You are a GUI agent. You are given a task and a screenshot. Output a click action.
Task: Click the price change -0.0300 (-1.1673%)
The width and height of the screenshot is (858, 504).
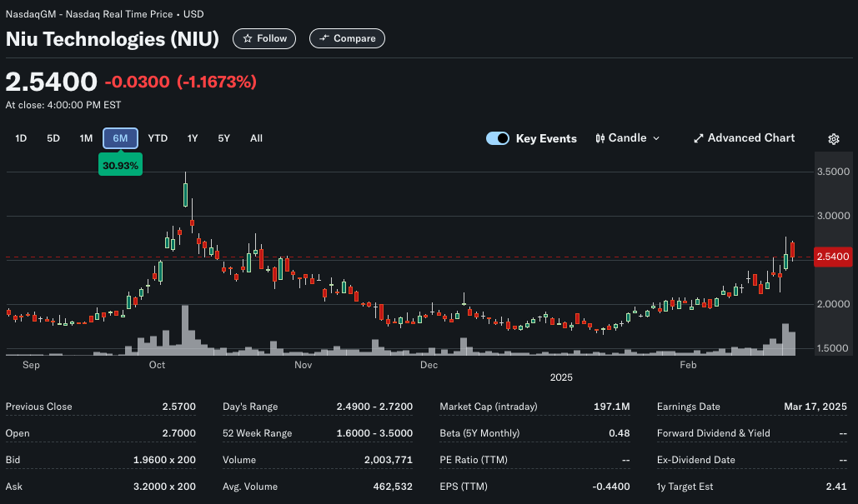pyautogui.click(x=181, y=82)
